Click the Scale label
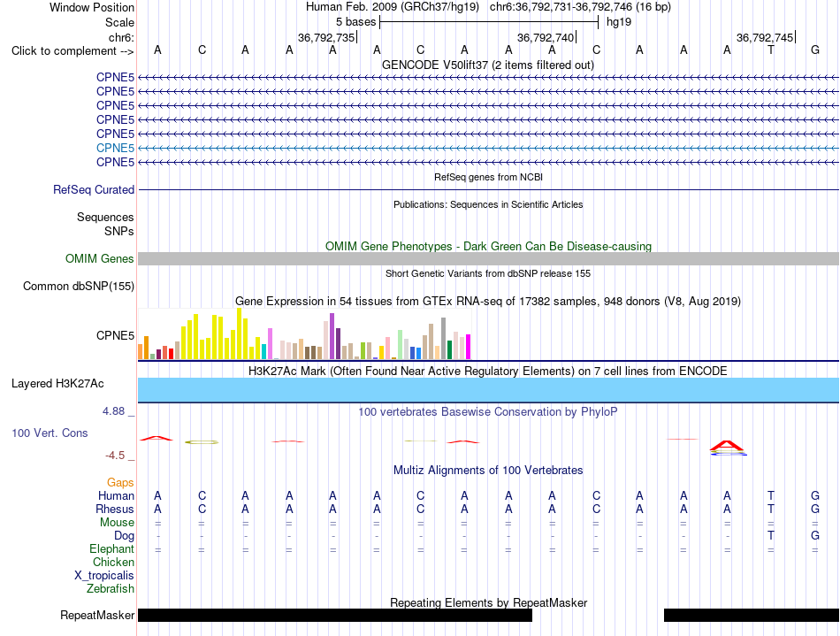The width and height of the screenshot is (840, 636). click(x=119, y=22)
